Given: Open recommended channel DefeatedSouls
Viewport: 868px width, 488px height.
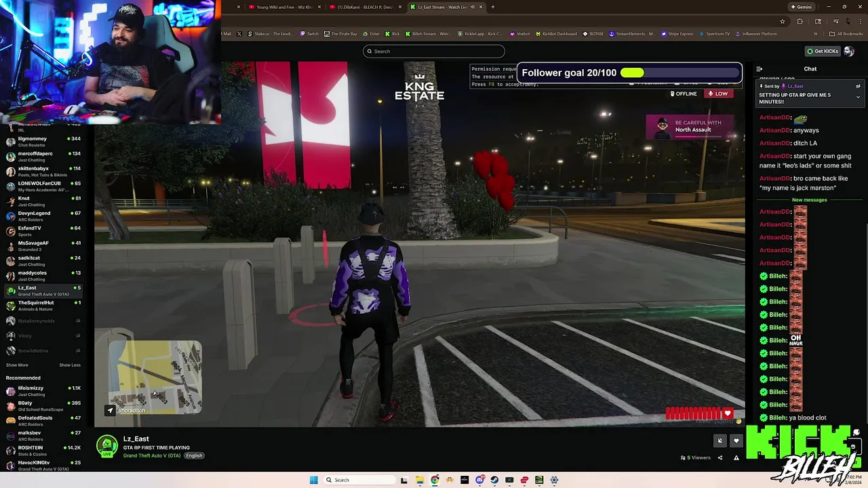Looking at the screenshot, I should (x=44, y=421).
